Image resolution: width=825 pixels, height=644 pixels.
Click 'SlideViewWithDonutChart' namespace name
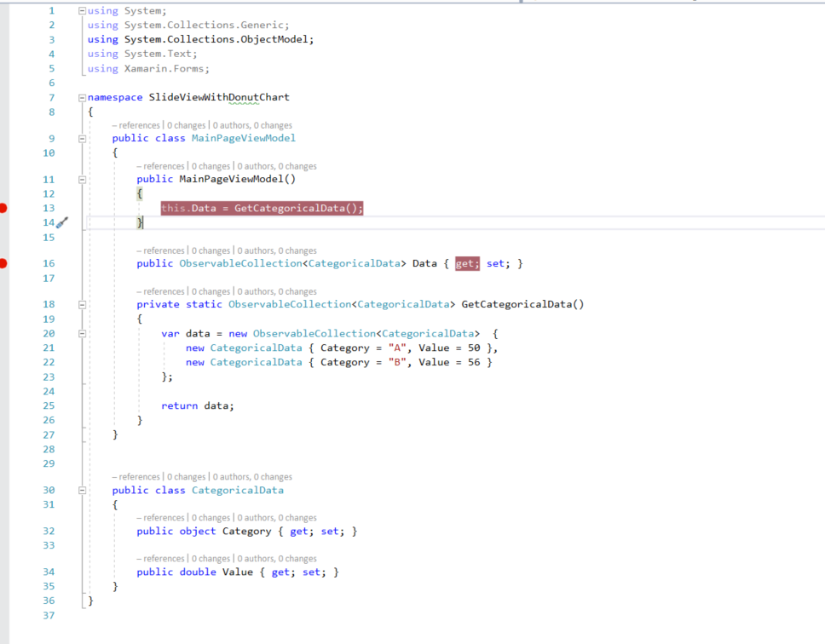click(219, 97)
